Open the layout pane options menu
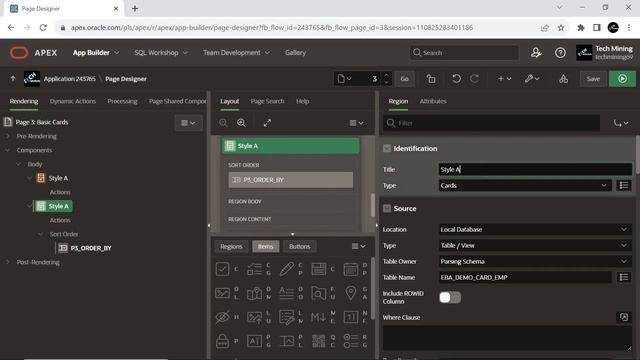 tap(356, 123)
